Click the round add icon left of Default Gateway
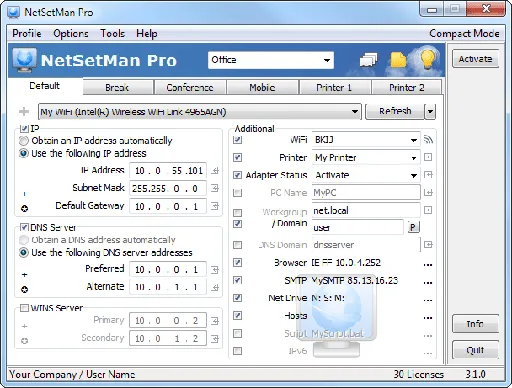Viewport: 512px width, 388px height. (x=24, y=209)
